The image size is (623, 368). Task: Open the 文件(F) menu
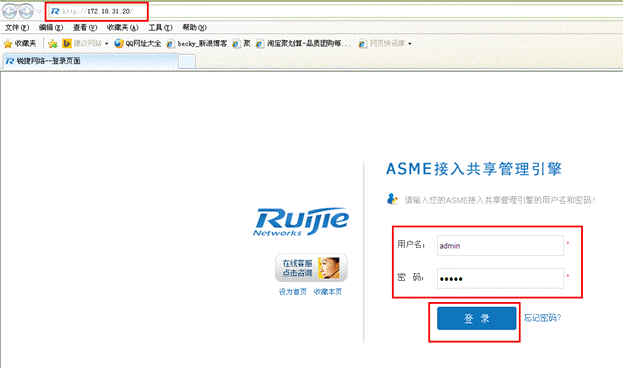pos(17,27)
